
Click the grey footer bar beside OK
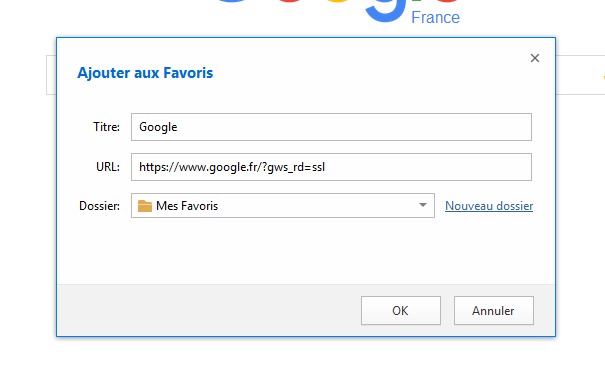coord(209,310)
